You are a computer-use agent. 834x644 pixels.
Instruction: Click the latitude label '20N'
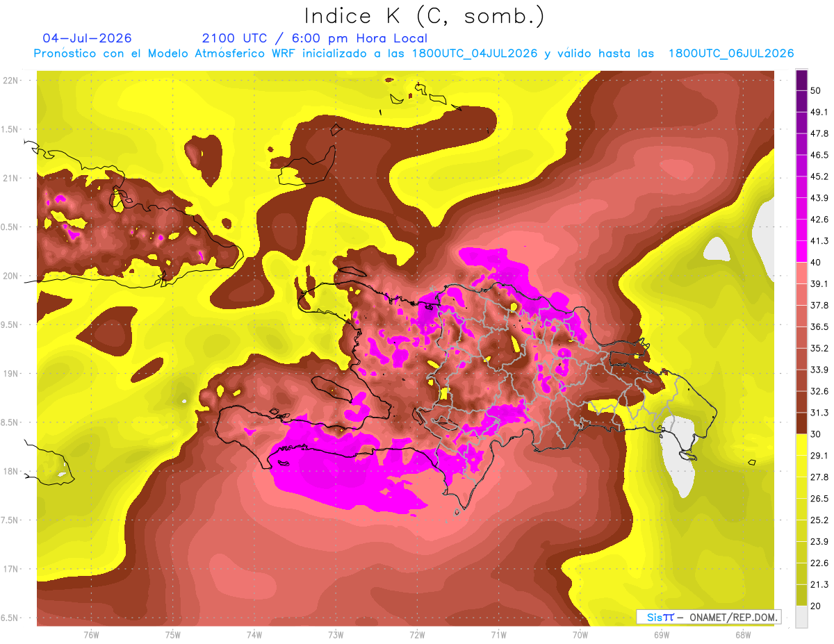coord(11,276)
